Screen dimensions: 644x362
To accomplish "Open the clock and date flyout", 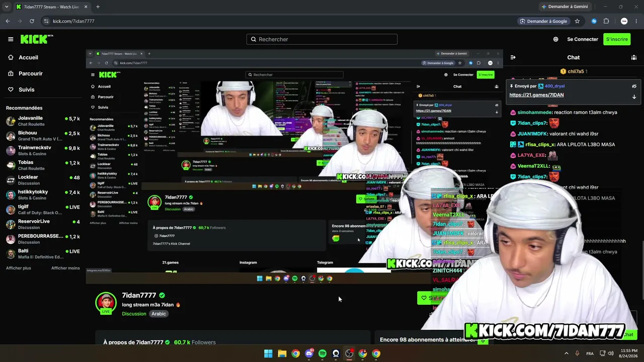I will 629,353.
